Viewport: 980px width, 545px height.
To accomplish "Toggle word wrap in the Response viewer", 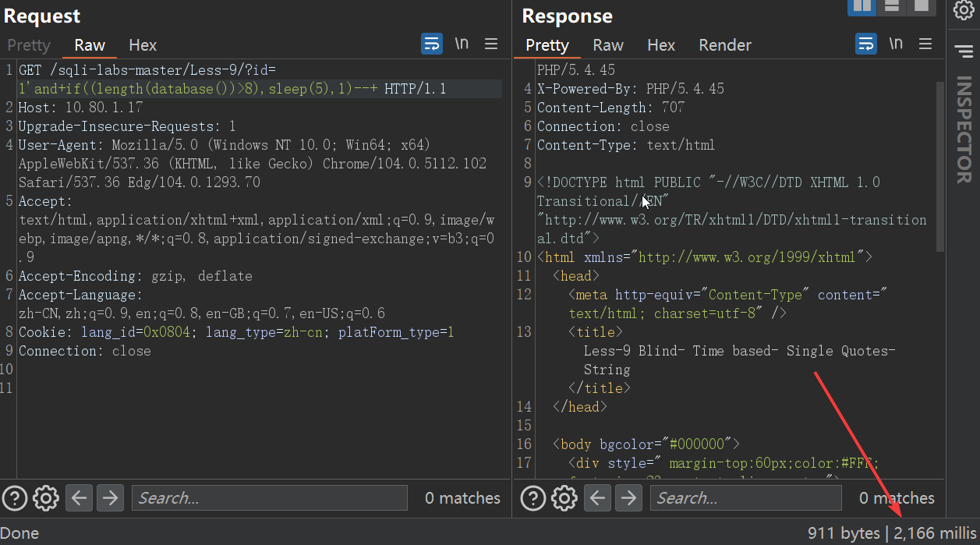I will (x=866, y=44).
